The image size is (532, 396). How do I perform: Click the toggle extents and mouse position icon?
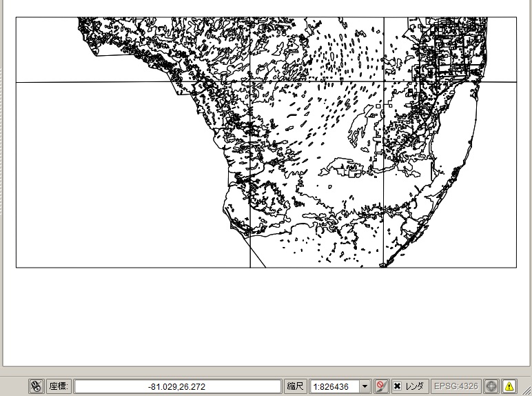(x=37, y=386)
